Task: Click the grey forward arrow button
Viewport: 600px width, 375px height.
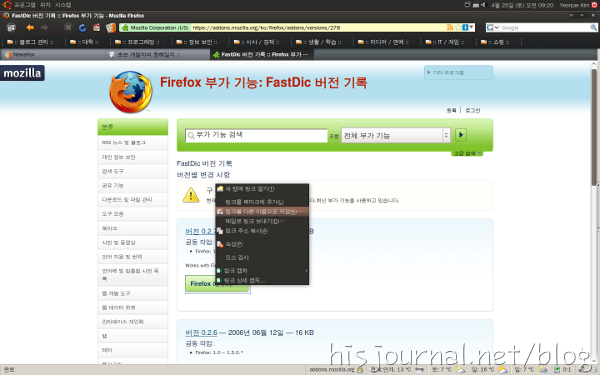Action: point(44,28)
